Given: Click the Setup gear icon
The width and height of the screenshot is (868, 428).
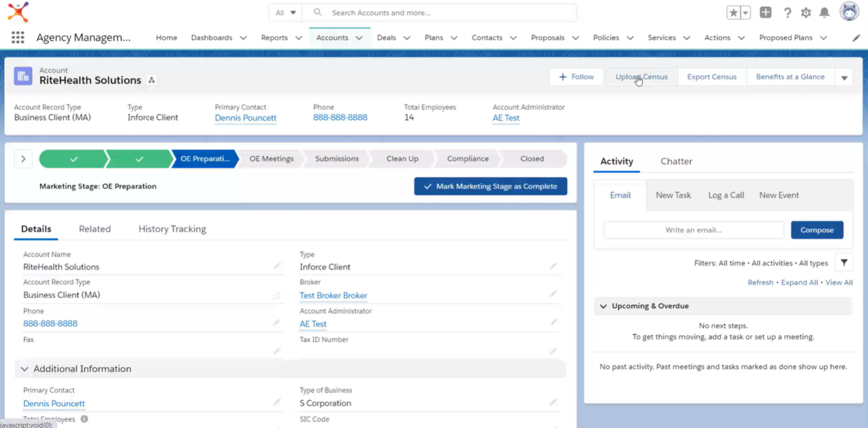Looking at the screenshot, I should coord(806,12).
